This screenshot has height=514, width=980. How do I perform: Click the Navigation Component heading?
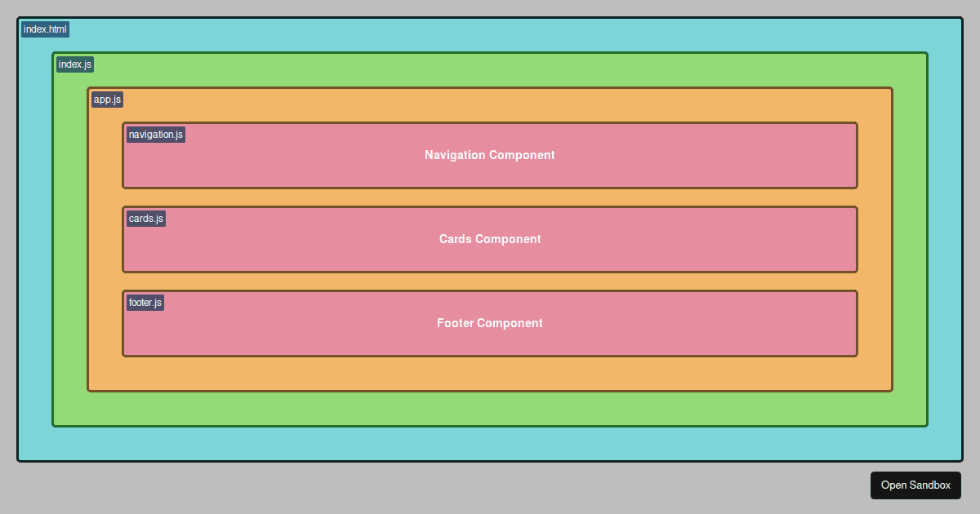(x=490, y=155)
